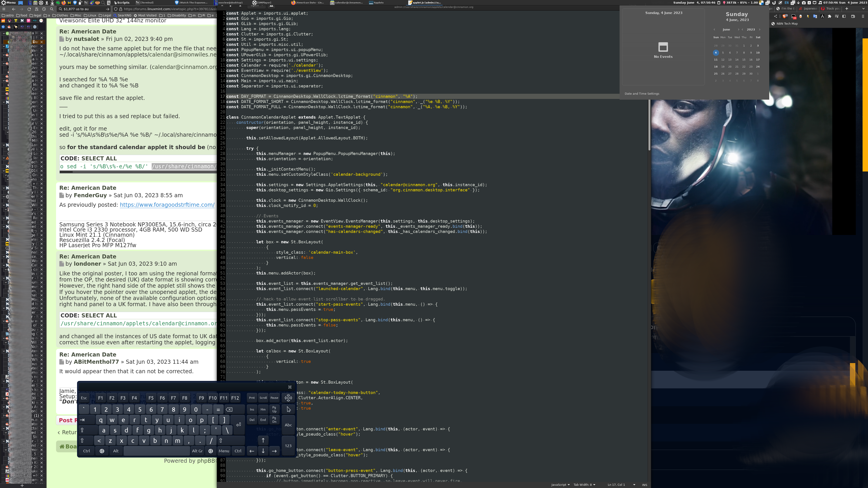Viewport: 868px width, 488px height.
Task: Open the browser history clock icon
Action: 44,9
